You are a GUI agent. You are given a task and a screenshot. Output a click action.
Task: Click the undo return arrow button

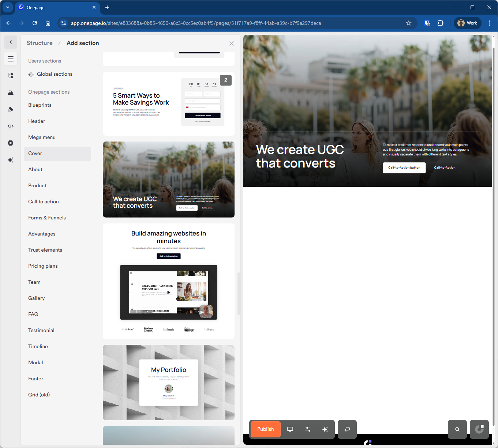pos(347,429)
